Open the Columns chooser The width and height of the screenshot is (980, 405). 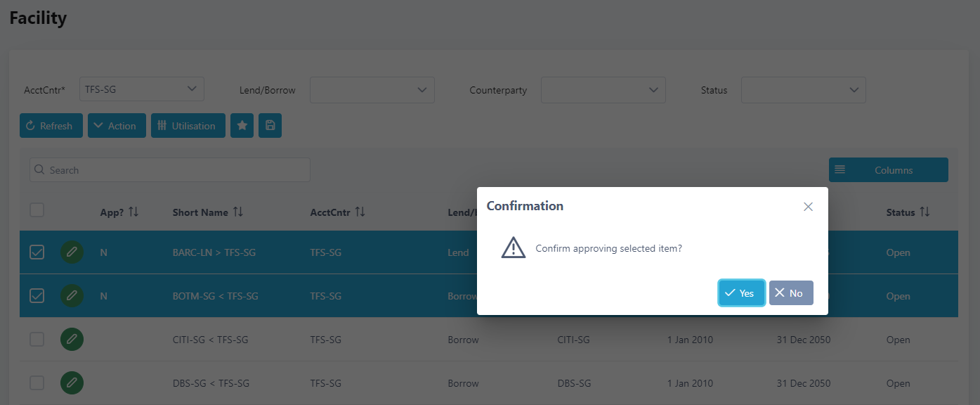[889, 170]
